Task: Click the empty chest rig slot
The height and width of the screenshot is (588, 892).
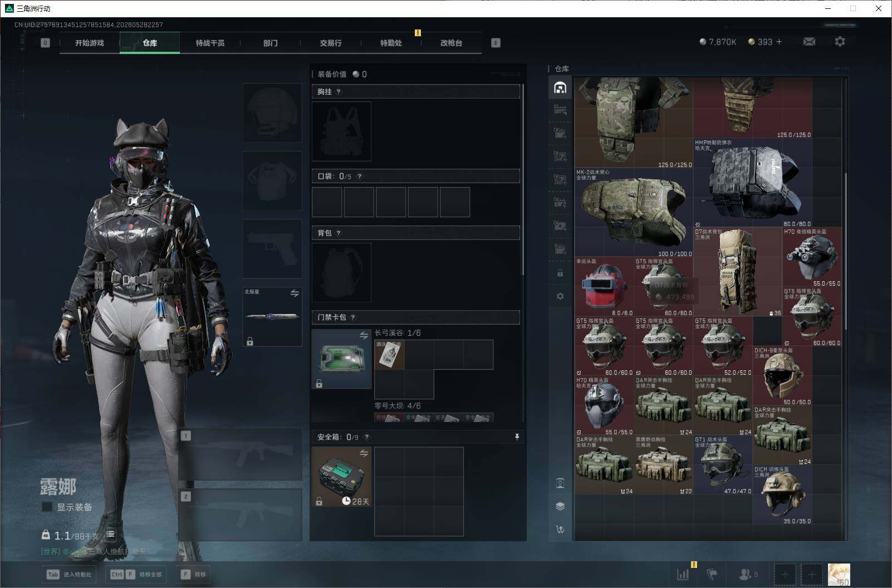Action: 341,131
